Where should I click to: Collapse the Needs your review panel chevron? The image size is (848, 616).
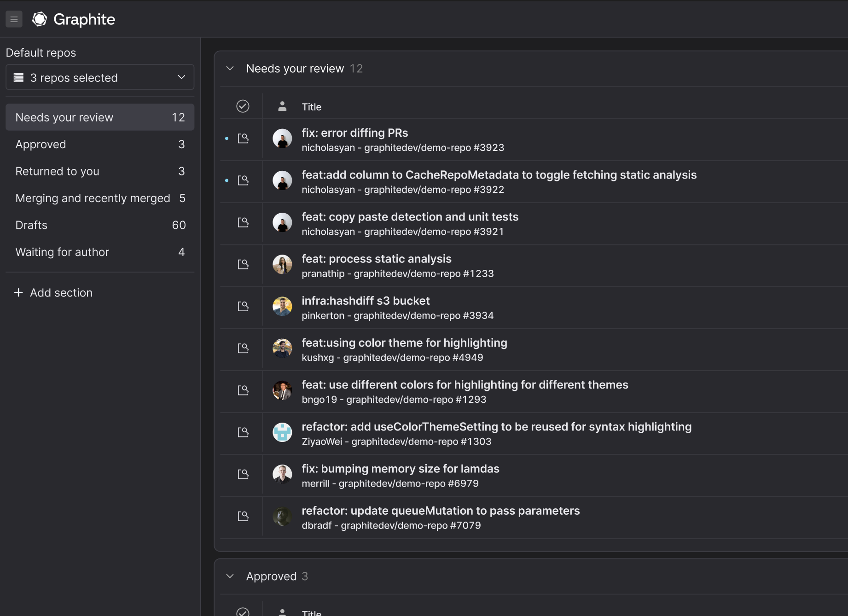pos(230,69)
